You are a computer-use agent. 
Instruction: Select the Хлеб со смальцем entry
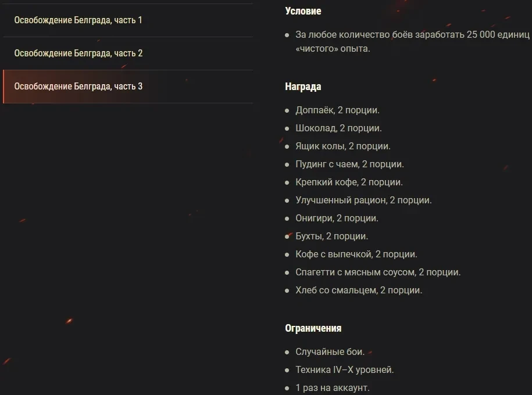359,290
